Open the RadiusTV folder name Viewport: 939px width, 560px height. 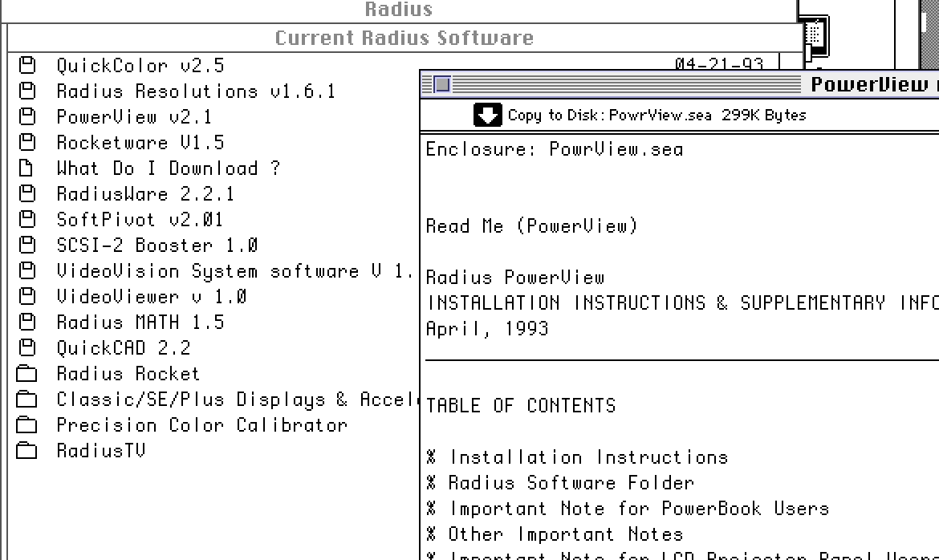click(100, 451)
